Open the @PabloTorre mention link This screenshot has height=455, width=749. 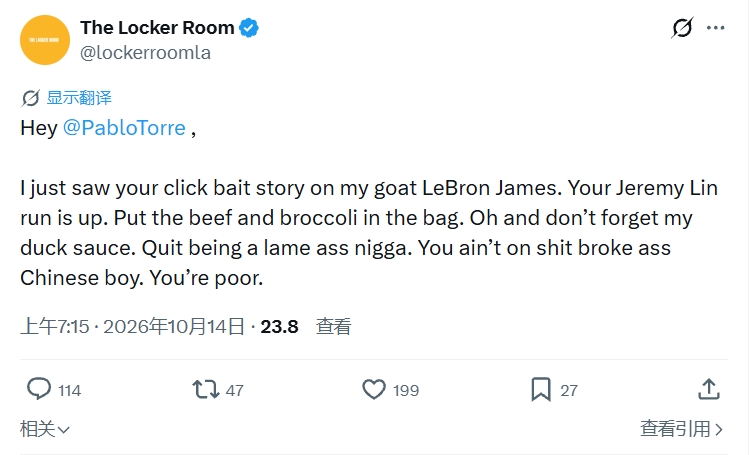[124, 128]
